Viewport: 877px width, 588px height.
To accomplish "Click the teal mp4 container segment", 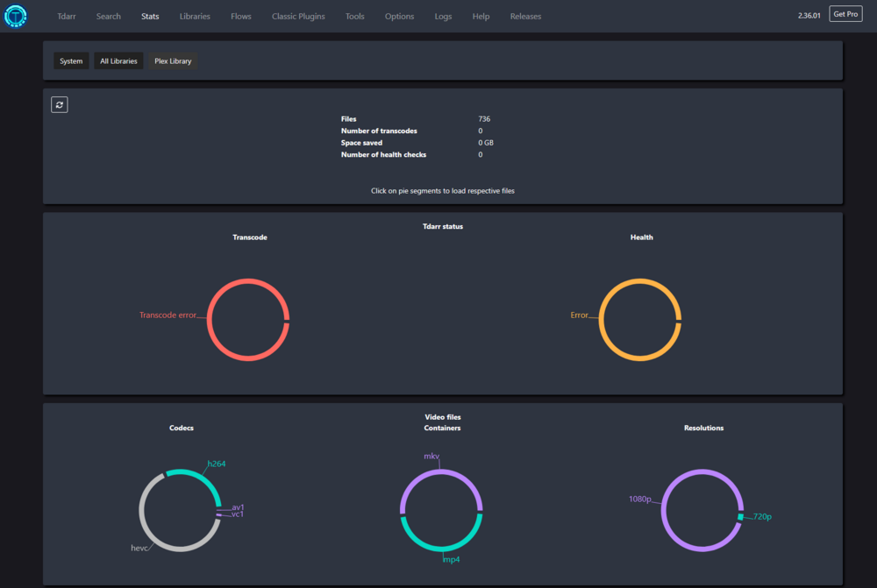I will (441, 548).
